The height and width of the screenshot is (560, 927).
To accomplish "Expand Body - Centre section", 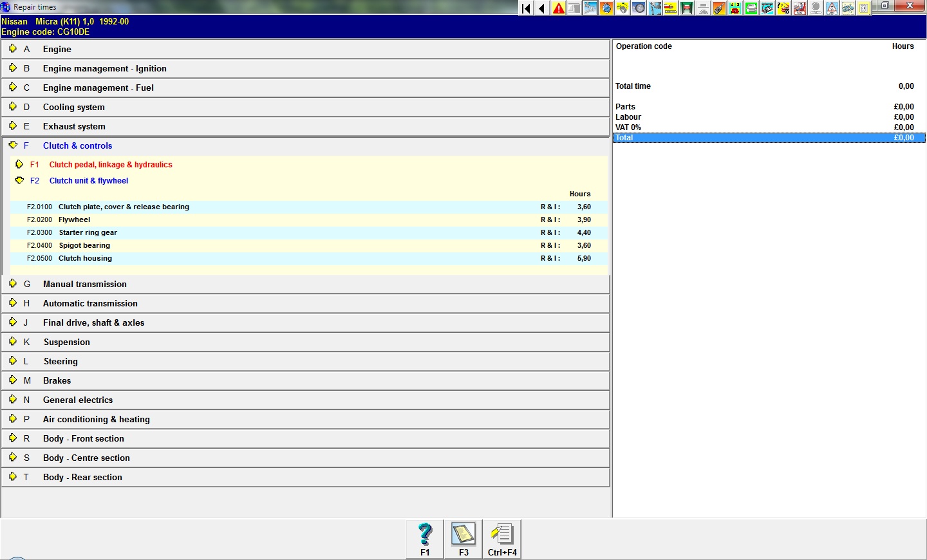I will click(305, 458).
